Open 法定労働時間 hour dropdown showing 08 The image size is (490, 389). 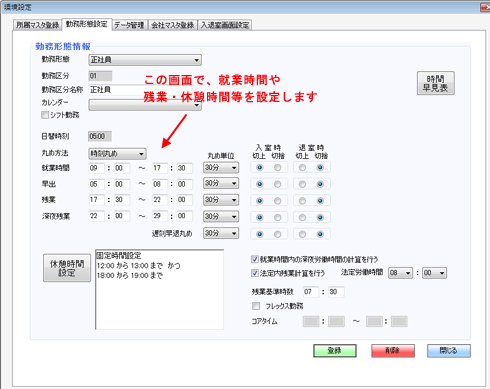(401, 273)
